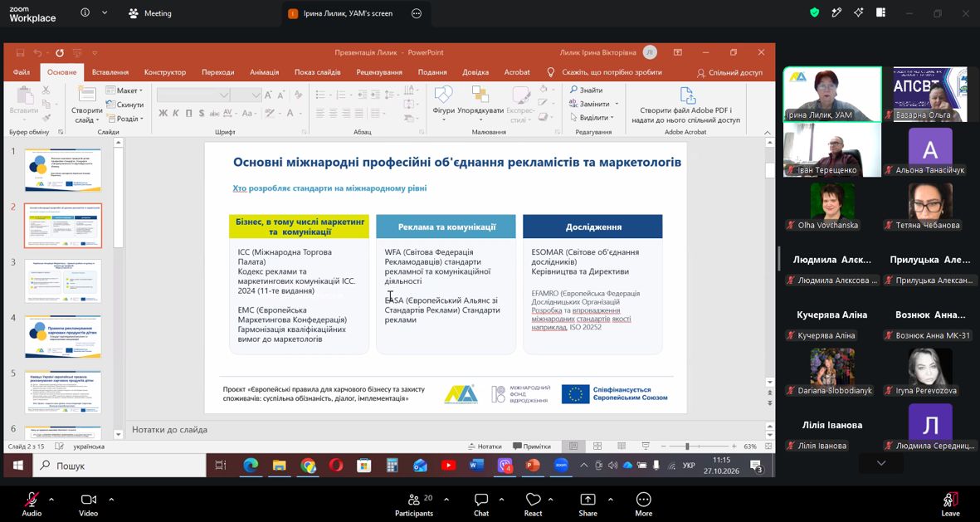Open screen share options ellipsis
Viewport: 980px width, 522px height.
pos(417,13)
